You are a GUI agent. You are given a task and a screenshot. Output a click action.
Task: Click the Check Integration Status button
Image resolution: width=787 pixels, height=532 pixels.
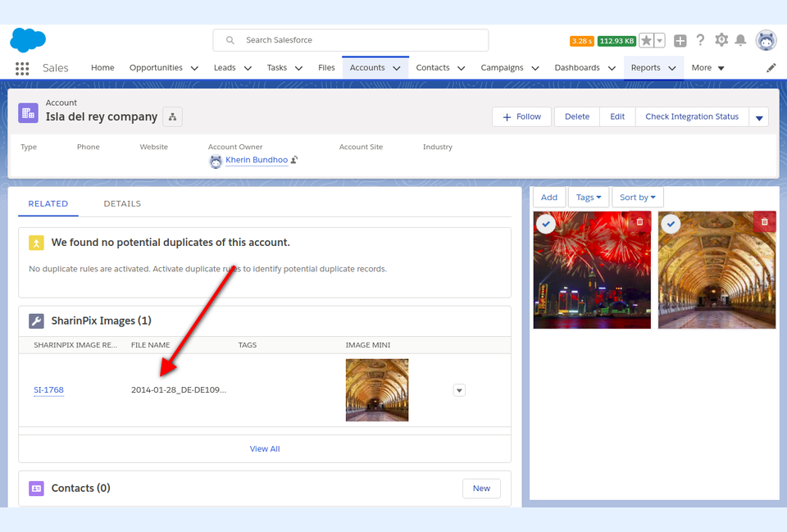[x=691, y=116]
